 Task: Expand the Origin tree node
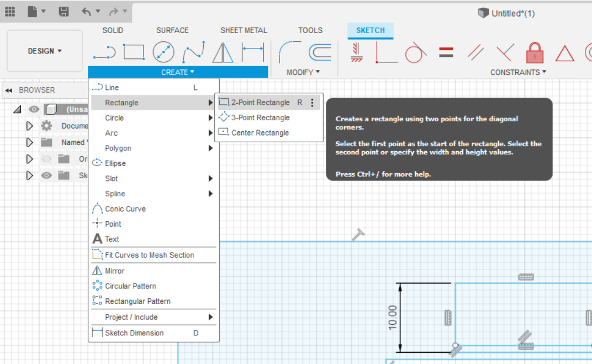(29, 159)
